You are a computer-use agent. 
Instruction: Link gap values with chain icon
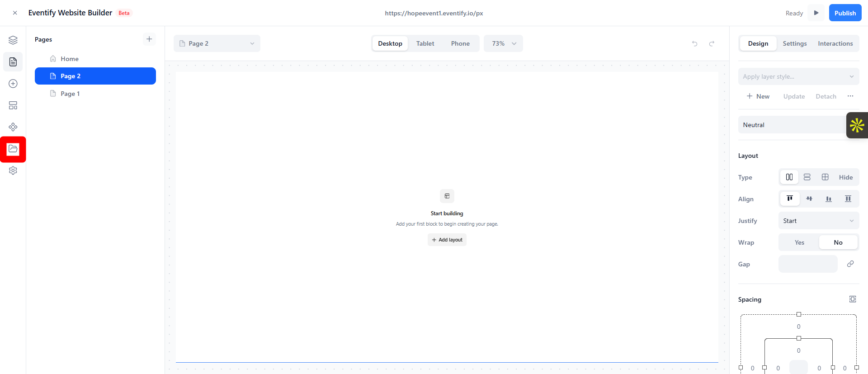tap(850, 264)
